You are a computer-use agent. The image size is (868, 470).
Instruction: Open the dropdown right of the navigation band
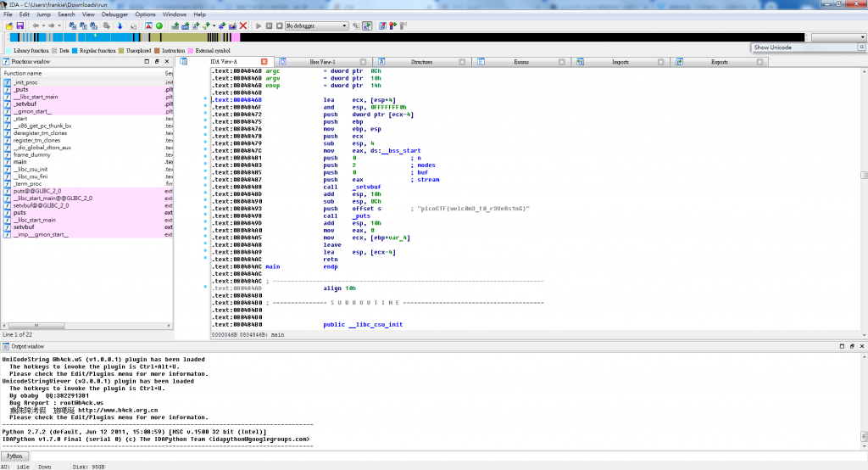(838, 37)
